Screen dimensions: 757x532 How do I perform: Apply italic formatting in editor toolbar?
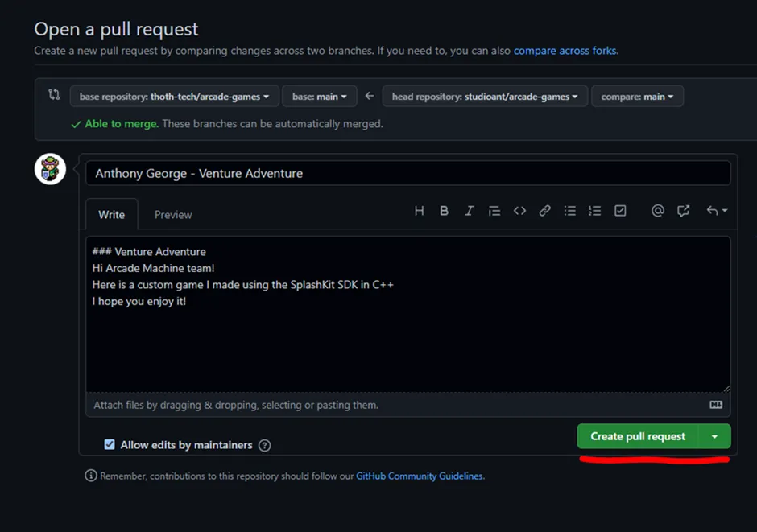pyautogui.click(x=470, y=211)
